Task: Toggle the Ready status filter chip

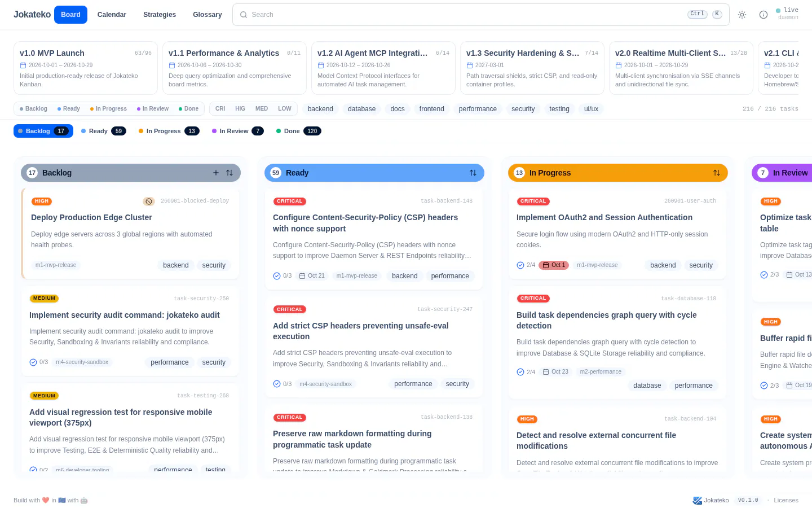Action: pos(68,109)
